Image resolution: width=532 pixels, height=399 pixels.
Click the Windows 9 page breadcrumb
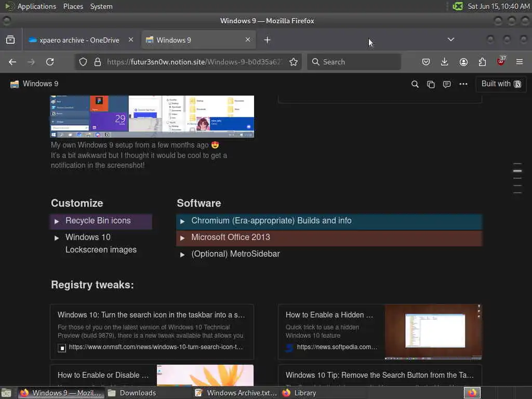[34, 84]
